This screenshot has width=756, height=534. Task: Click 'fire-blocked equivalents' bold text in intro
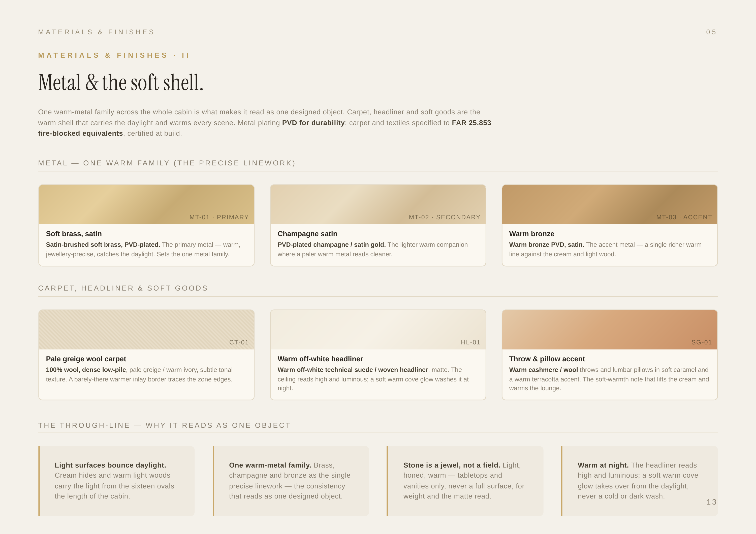coord(80,133)
